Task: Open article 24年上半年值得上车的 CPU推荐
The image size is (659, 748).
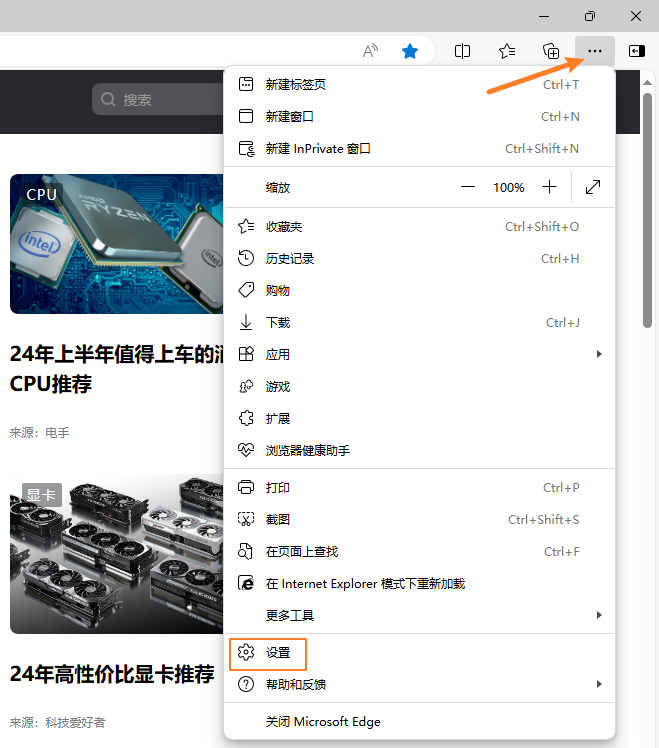Action: [116, 369]
